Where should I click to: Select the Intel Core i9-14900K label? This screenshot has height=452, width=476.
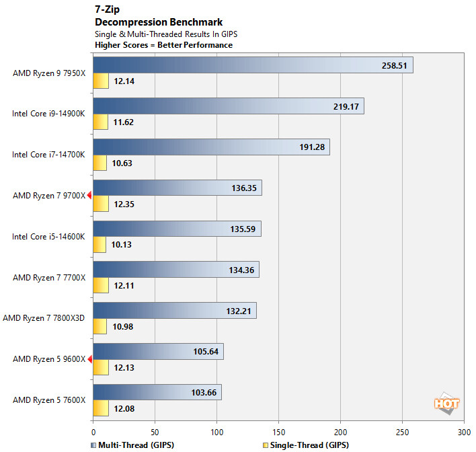click(x=48, y=114)
